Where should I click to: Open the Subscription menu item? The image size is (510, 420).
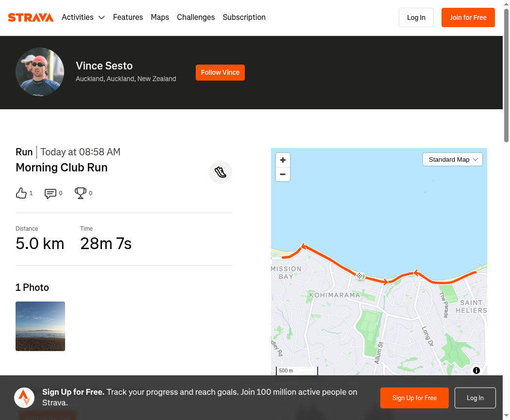coord(244,17)
